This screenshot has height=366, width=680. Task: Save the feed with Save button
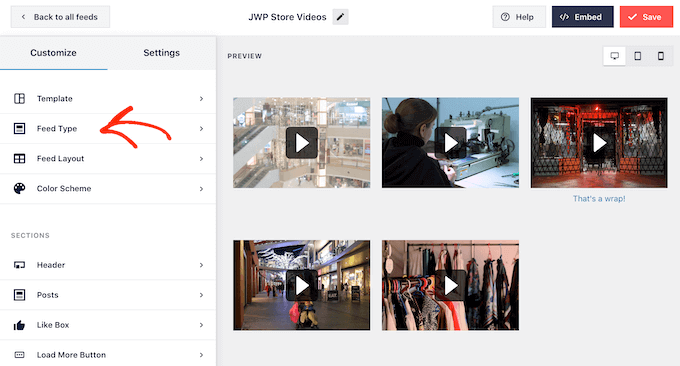[646, 17]
